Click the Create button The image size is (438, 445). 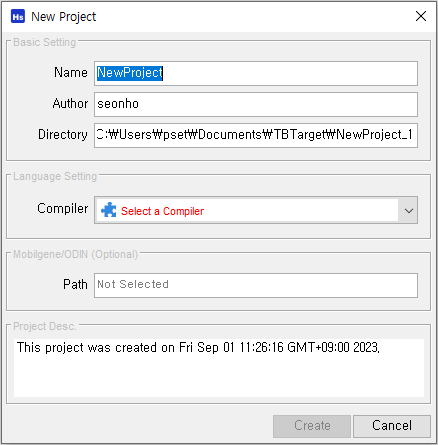tap(312, 426)
